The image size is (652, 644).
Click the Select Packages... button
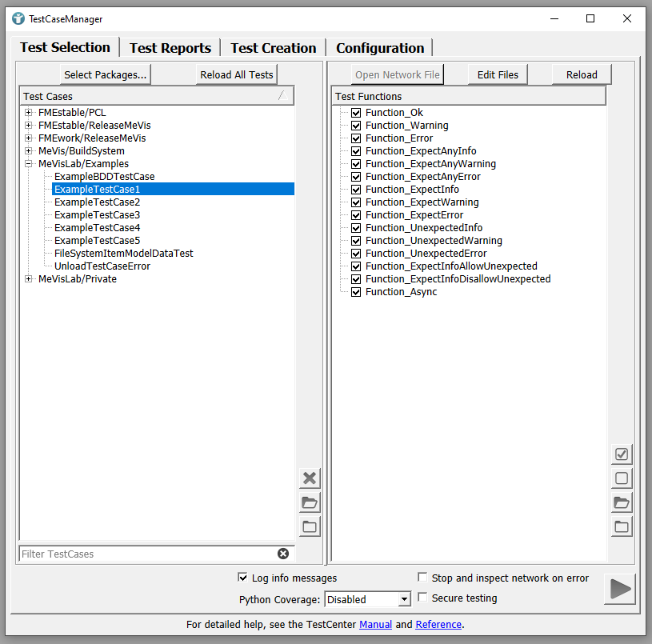click(105, 74)
